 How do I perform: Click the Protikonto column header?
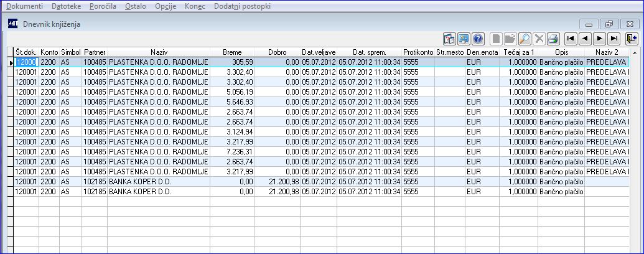pyautogui.click(x=418, y=53)
